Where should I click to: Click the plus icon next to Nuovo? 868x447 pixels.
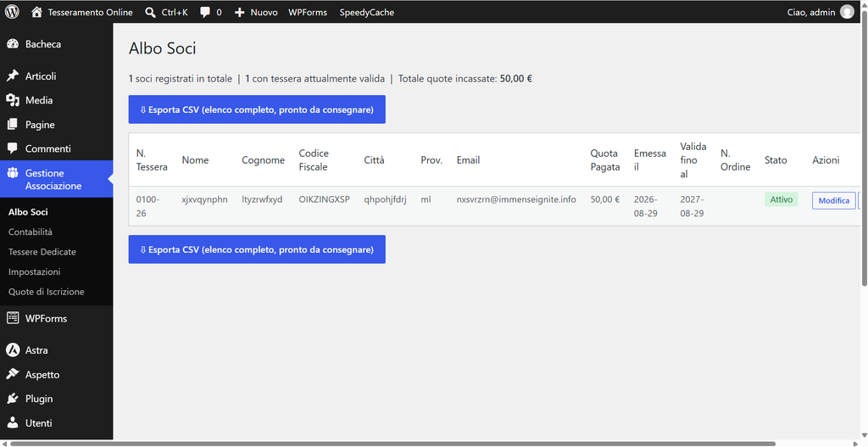(x=239, y=12)
